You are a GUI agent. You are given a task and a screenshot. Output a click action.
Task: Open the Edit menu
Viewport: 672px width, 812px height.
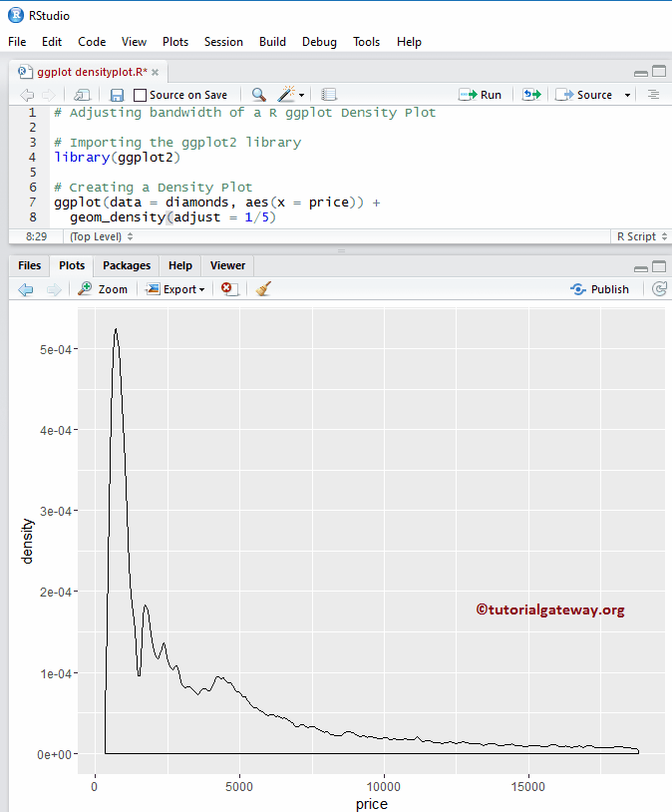pos(52,42)
